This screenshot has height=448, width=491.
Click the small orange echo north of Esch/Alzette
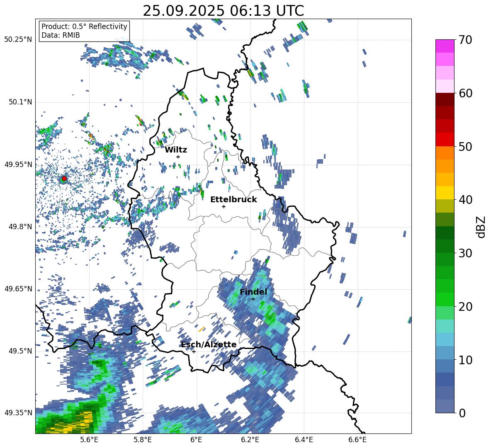202,329
